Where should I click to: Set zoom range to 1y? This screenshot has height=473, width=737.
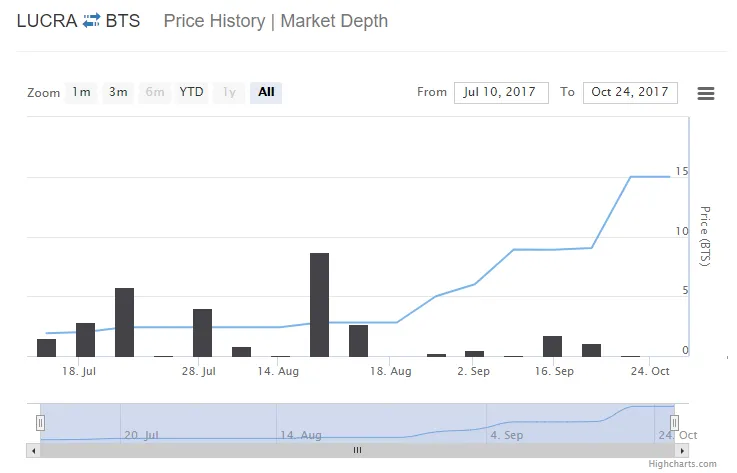point(229,92)
